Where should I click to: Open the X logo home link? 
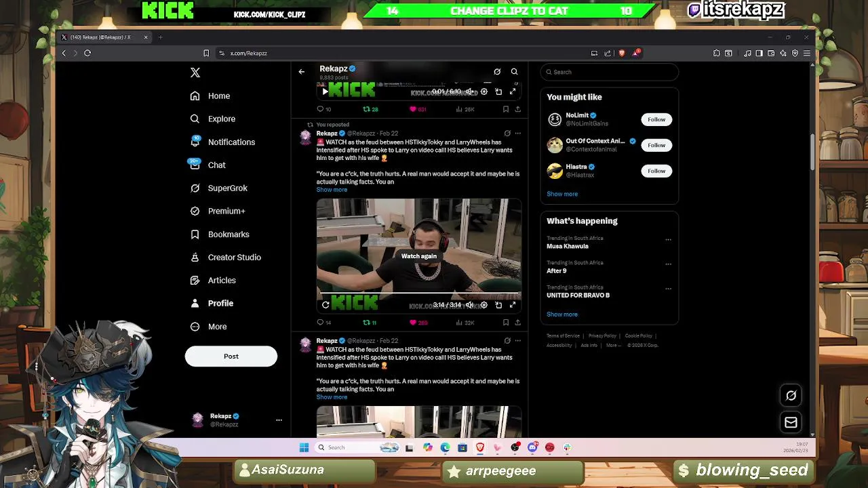pyautogui.click(x=195, y=73)
